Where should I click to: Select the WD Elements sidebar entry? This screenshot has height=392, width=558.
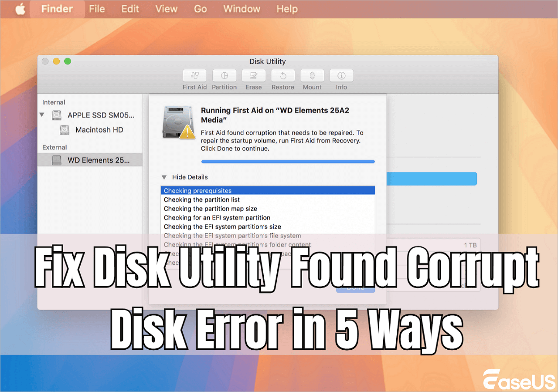point(90,160)
